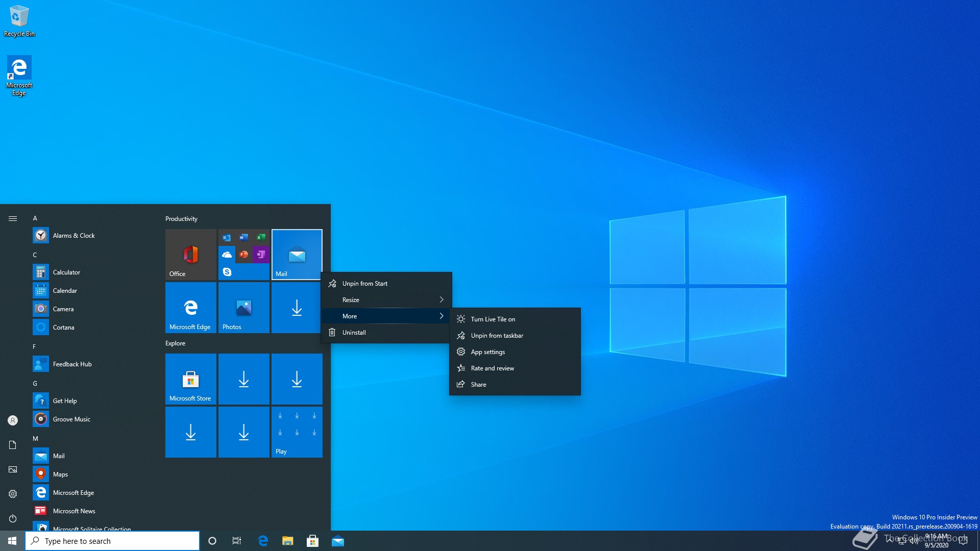Viewport: 980px width, 551px height.
Task: Jump to letter F section header
Action: tap(35, 346)
